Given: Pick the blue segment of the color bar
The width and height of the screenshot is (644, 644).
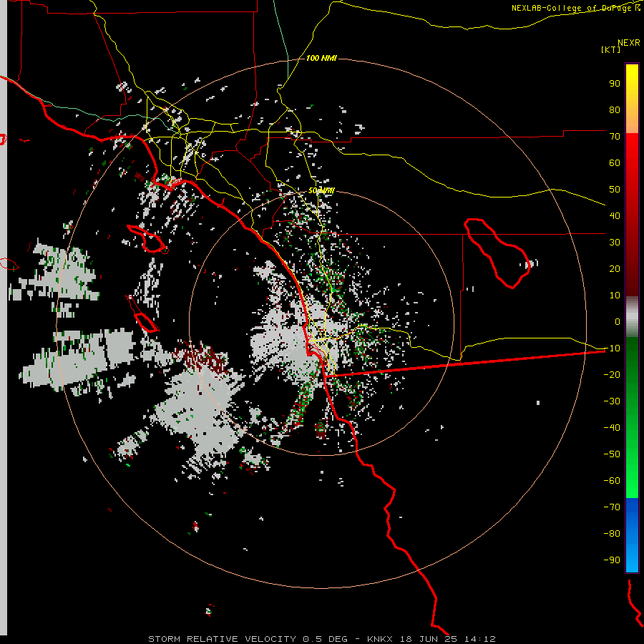Looking at the screenshot, I should (632, 535).
